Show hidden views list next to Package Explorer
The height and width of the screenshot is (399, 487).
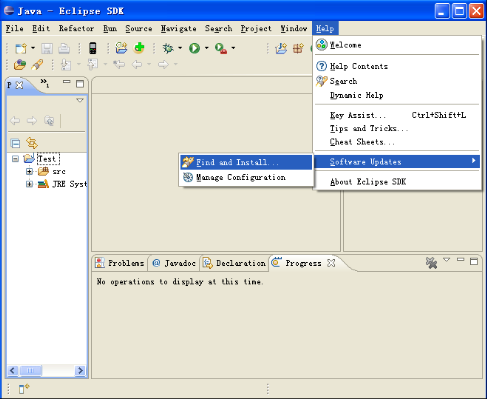click(x=44, y=83)
